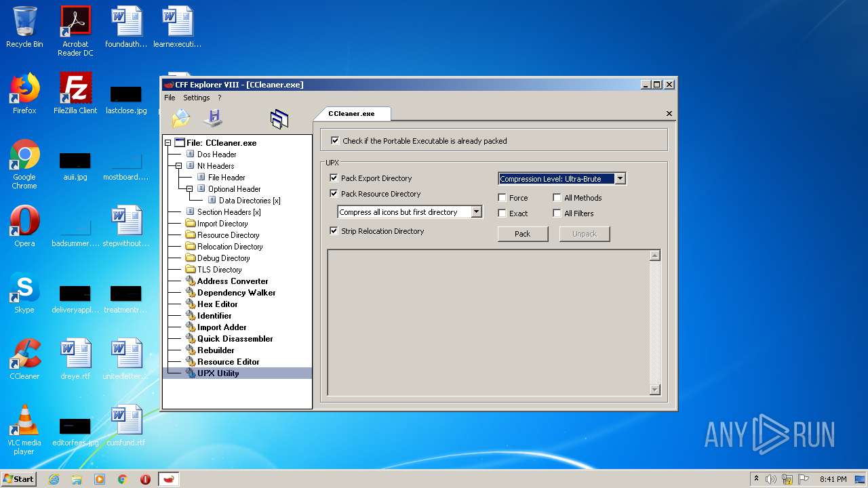Open the FileZilla Client shortcut
The height and width of the screenshot is (488, 868).
click(75, 94)
